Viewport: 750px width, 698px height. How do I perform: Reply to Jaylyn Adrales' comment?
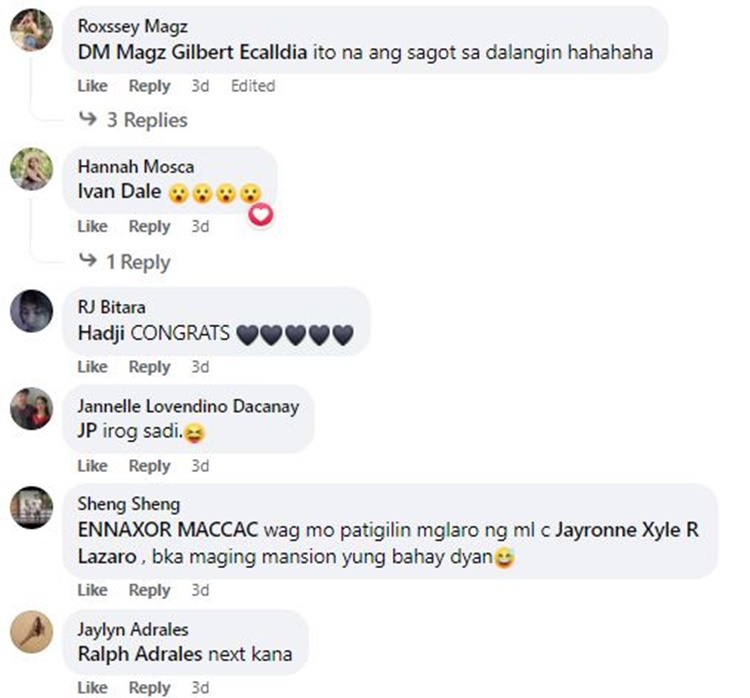149,687
